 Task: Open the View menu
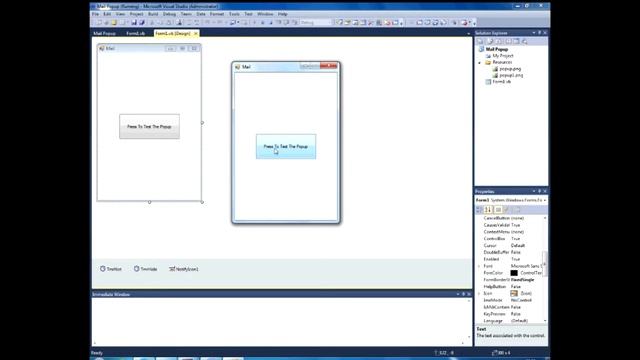pyautogui.click(x=120, y=14)
